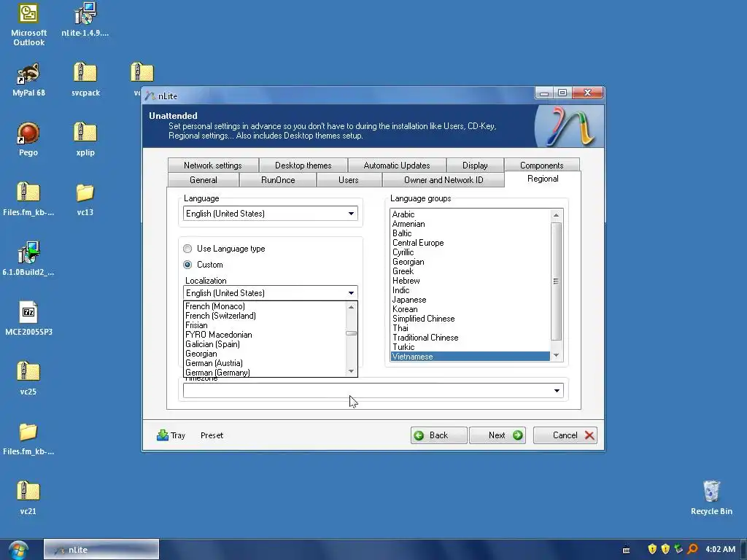Switch to the Network settings tab
The image size is (747, 560).
click(213, 166)
